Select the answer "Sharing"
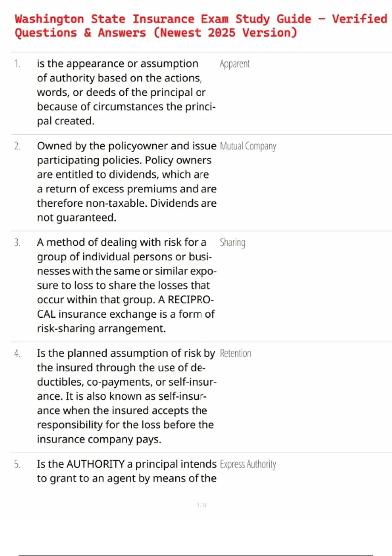392x556 pixels. pos(232,242)
